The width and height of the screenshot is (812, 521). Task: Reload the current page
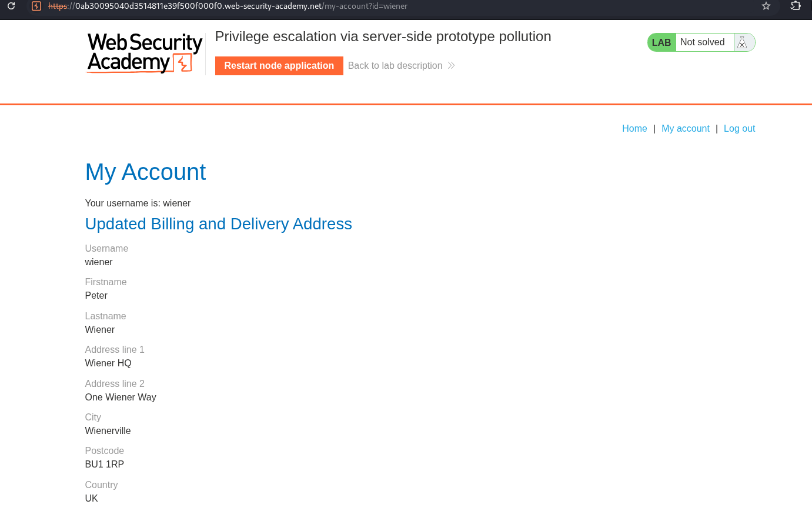click(11, 6)
